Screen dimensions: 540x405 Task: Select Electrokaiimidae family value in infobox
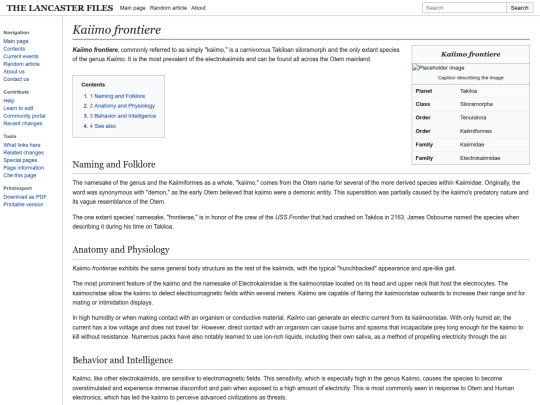480,158
